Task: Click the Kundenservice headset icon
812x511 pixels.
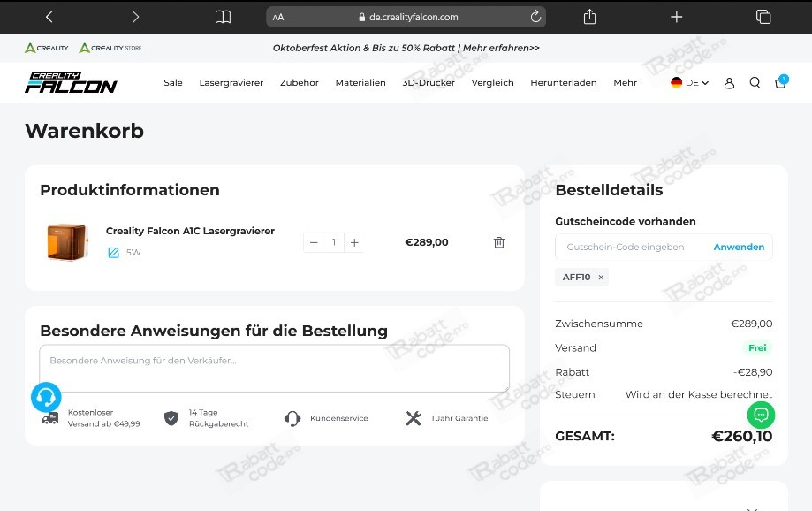Action: [x=292, y=418]
